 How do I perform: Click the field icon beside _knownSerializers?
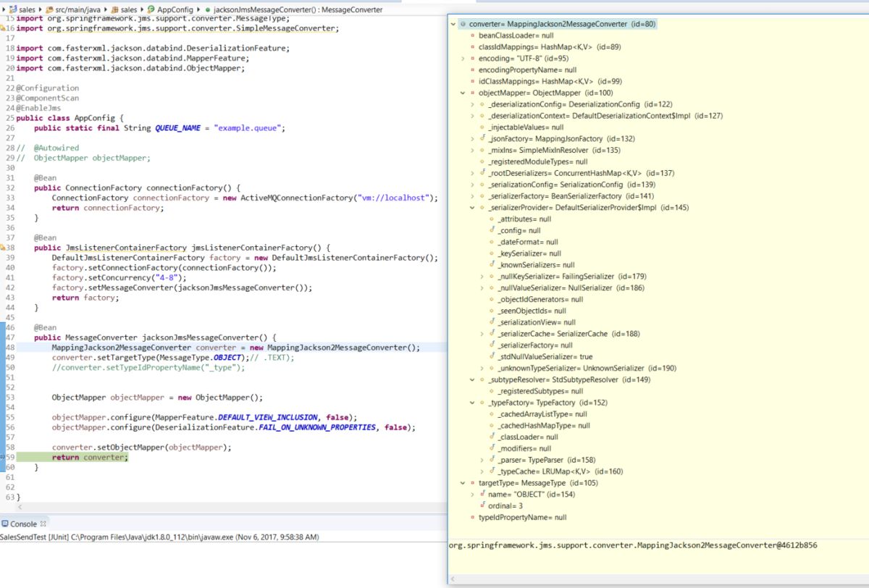pyautogui.click(x=492, y=265)
